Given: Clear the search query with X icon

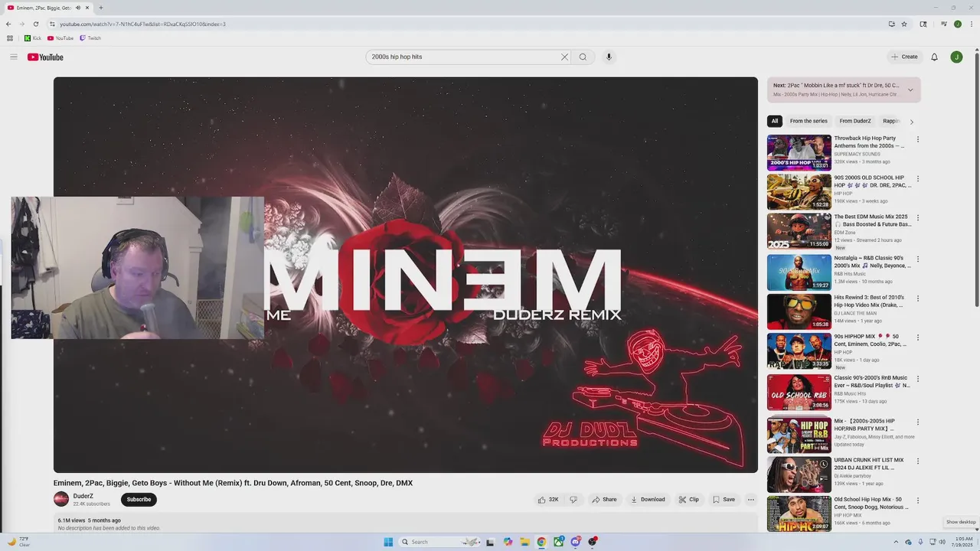Looking at the screenshot, I should [564, 57].
